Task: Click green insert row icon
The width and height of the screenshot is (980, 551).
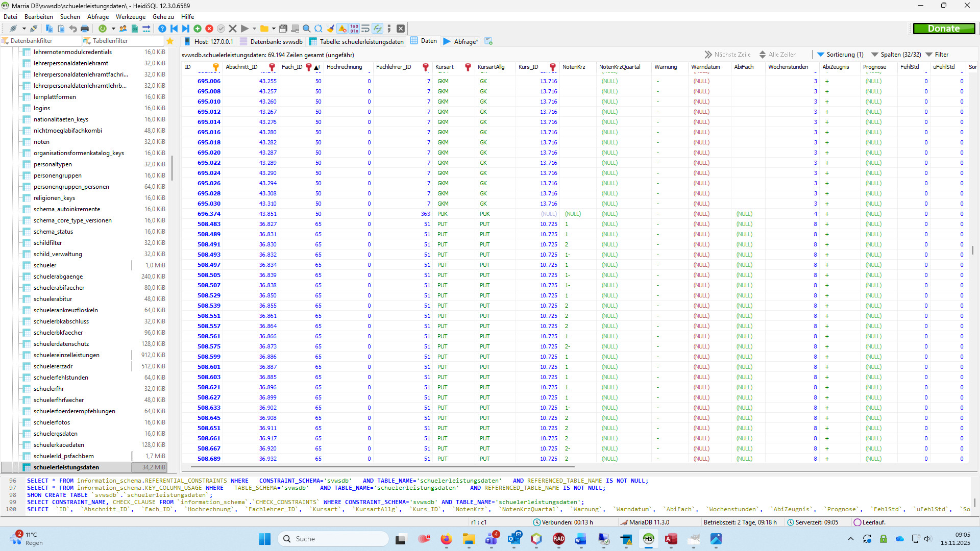Action: 198,29
